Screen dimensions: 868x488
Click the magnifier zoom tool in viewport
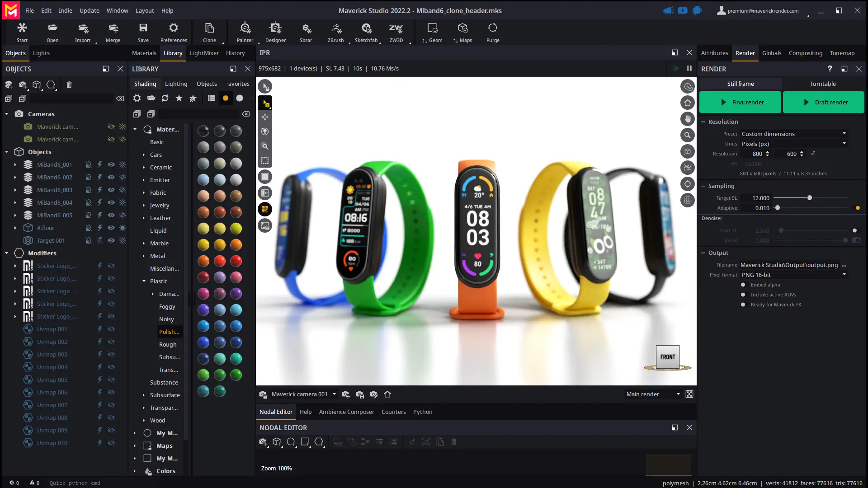(687, 135)
